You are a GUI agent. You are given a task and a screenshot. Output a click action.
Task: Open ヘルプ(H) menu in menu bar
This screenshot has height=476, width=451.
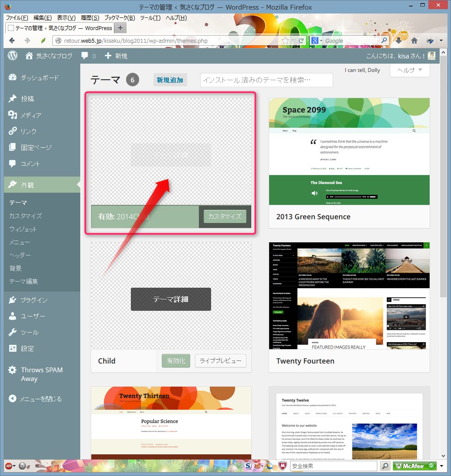pyautogui.click(x=176, y=18)
